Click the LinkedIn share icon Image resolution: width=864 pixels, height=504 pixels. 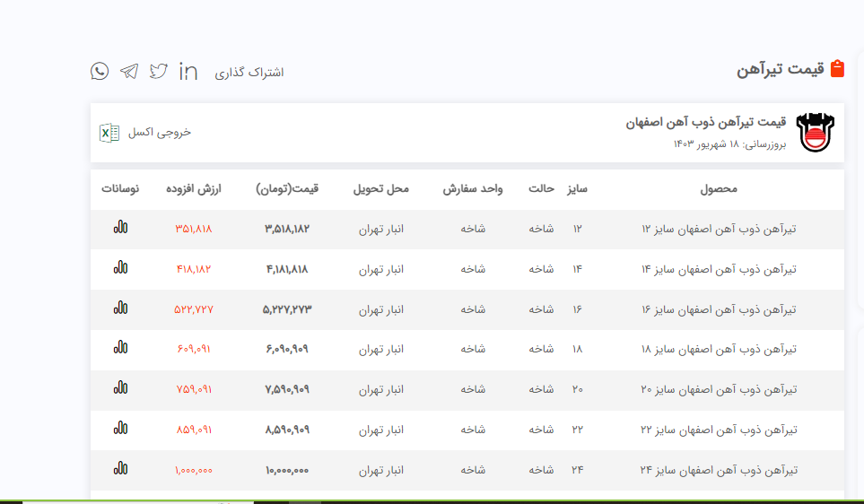[188, 71]
